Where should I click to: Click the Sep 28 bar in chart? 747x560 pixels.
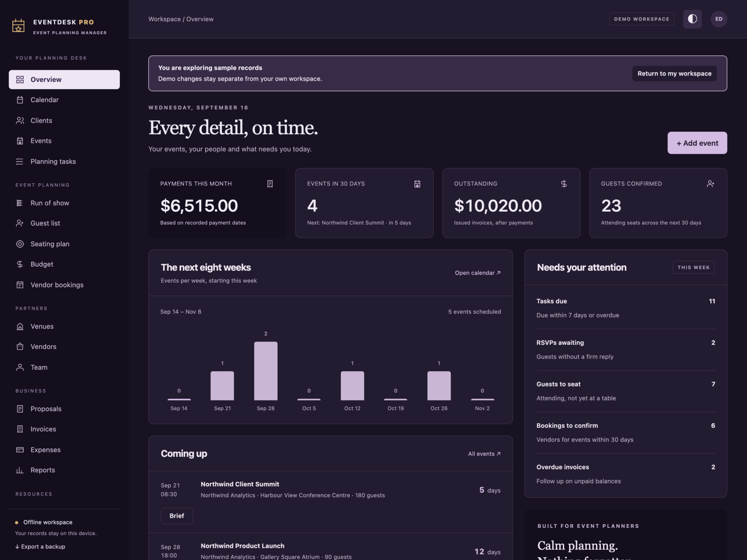click(266, 371)
